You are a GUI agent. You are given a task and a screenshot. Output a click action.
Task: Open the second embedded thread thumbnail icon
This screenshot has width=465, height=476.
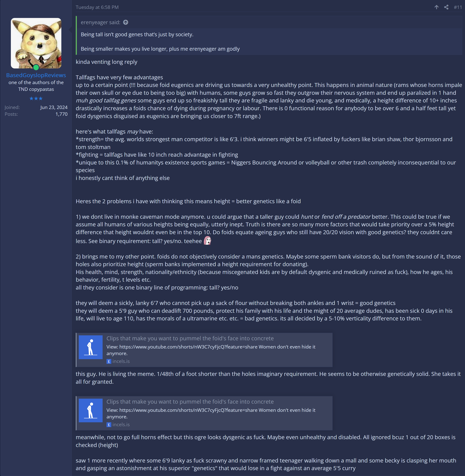[91, 411]
